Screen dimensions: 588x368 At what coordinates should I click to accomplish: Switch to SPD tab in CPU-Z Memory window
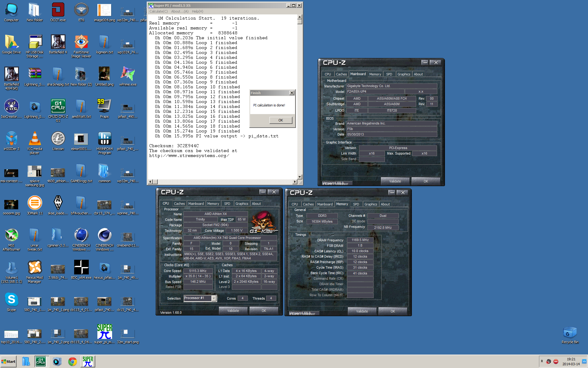pyautogui.click(x=356, y=204)
